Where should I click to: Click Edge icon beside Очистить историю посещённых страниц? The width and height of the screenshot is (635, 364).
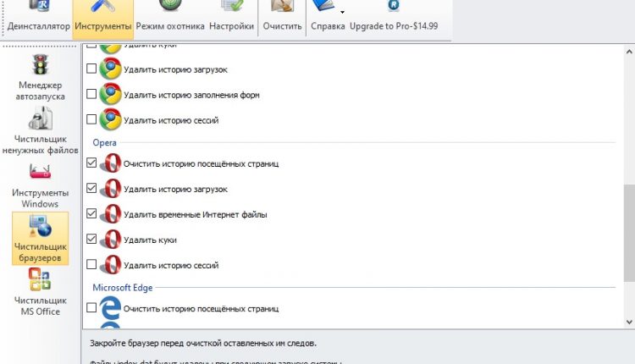click(x=110, y=308)
